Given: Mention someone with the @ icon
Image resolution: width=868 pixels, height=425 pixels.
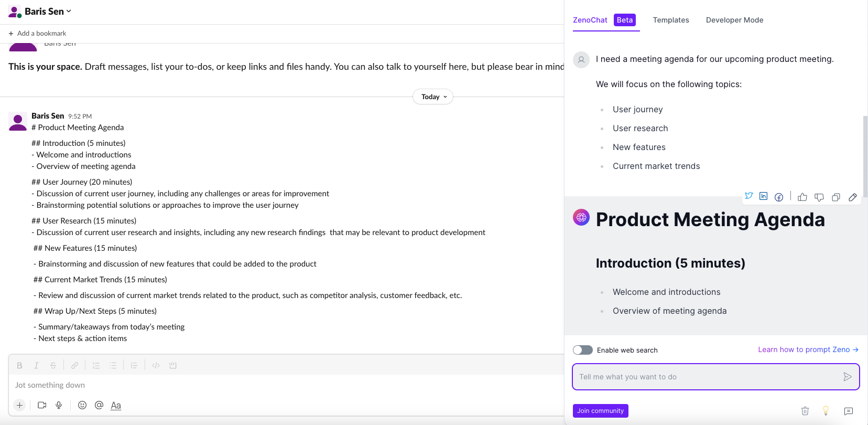Looking at the screenshot, I should (99, 405).
